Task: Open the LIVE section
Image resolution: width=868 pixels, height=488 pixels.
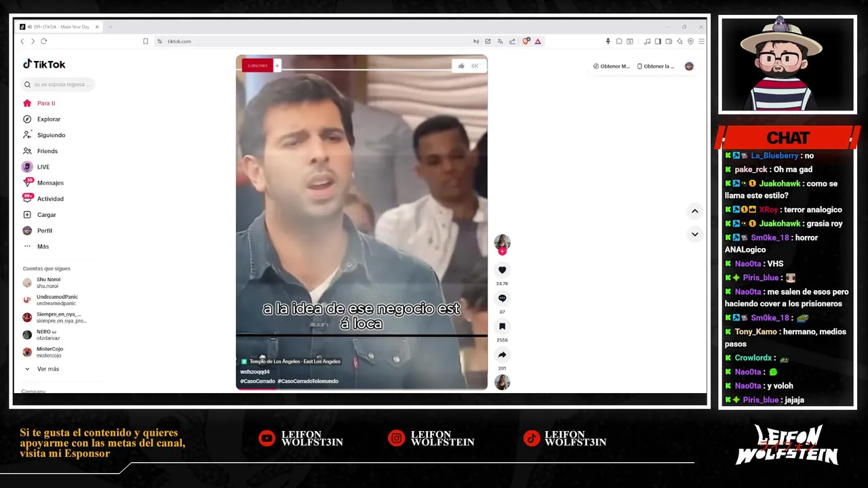Action: tap(36, 167)
